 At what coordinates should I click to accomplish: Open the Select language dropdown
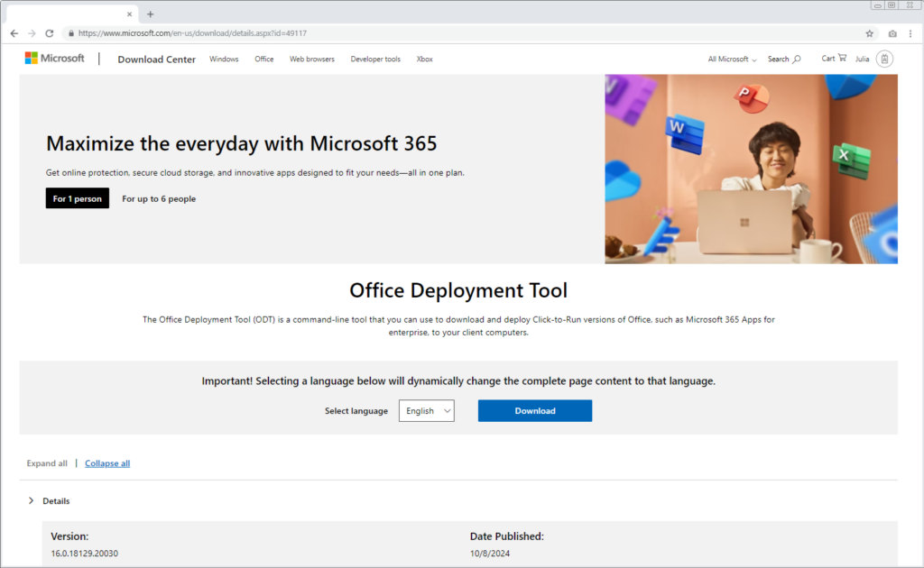tap(426, 410)
